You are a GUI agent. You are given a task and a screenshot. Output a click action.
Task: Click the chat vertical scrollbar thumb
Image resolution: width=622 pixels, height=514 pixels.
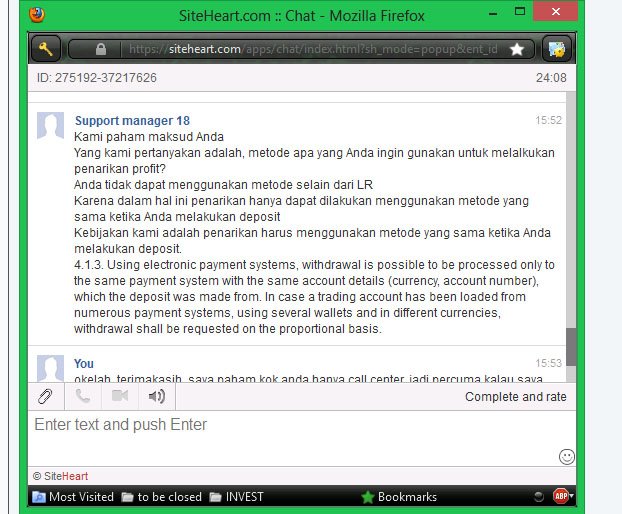click(571, 347)
